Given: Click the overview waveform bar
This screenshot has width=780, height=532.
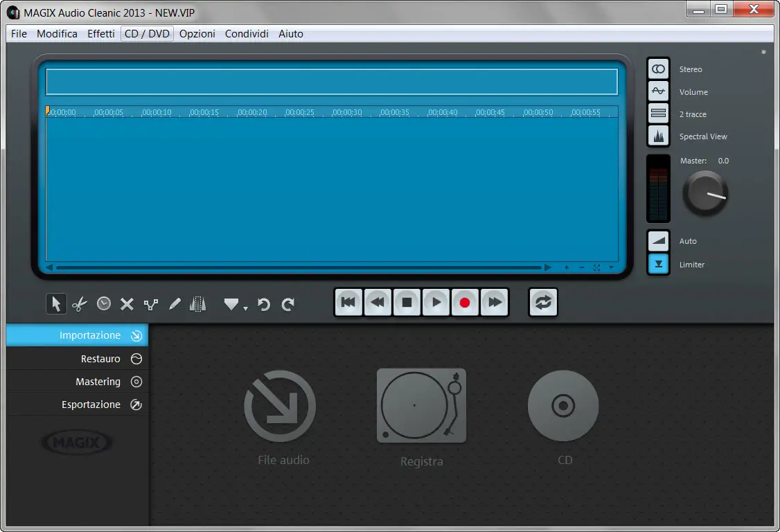Looking at the screenshot, I should pos(332,82).
